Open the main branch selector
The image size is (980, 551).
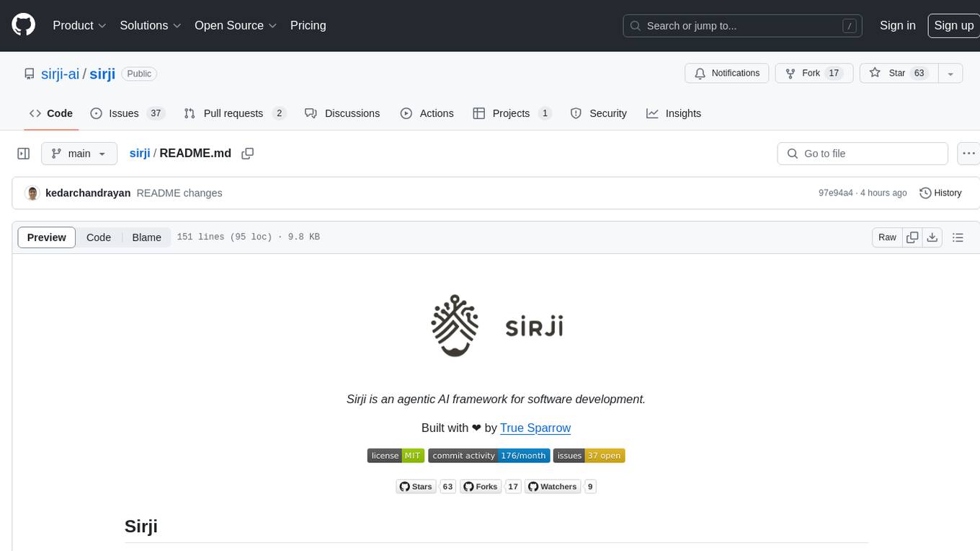click(x=79, y=154)
